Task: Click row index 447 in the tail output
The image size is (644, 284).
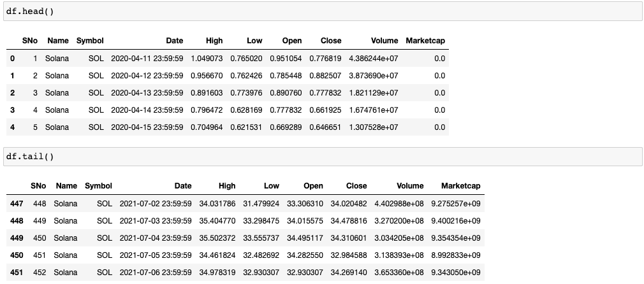Action: (18, 204)
